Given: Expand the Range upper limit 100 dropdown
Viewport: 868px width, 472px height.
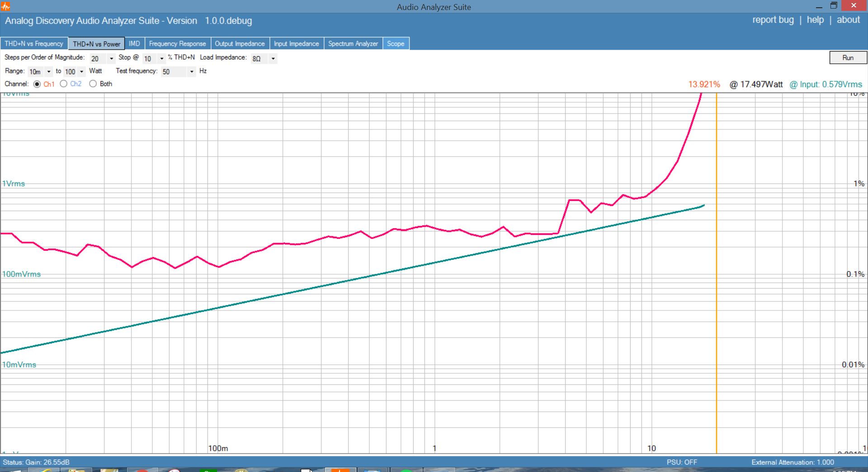Looking at the screenshot, I should (x=81, y=72).
